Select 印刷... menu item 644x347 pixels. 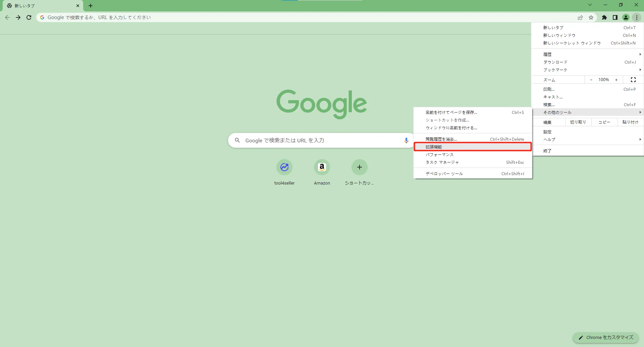pyautogui.click(x=588, y=89)
